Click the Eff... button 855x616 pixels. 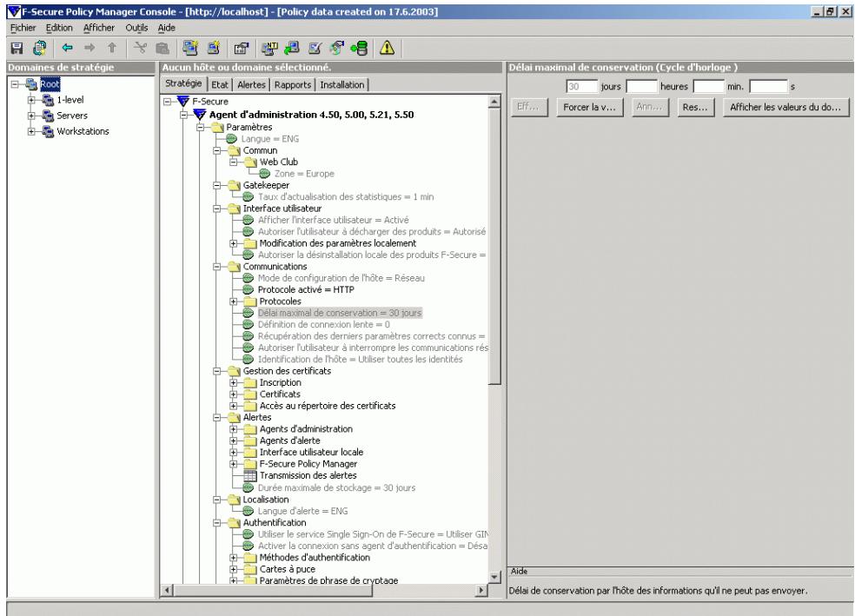pos(527,108)
